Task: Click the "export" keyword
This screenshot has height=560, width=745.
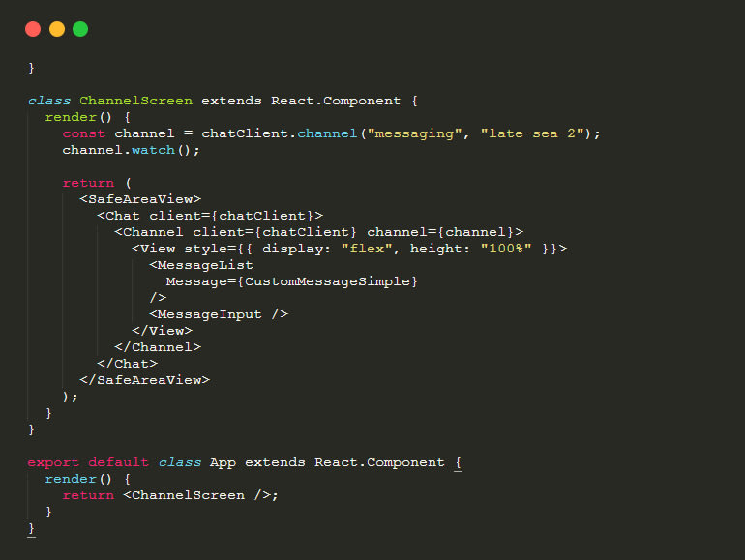Action: click(x=53, y=462)
